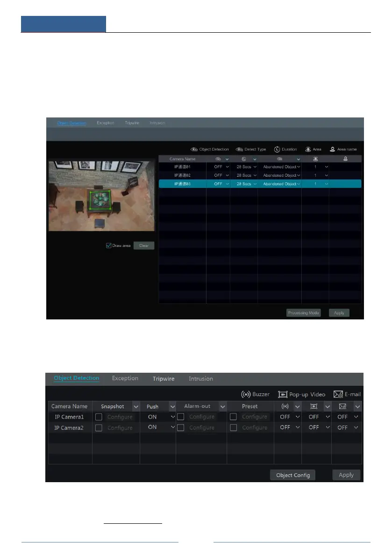Click eye icon in Camera Name header row
The width and height of the screenshot is (392, 557).
click(x=218, y=159)
